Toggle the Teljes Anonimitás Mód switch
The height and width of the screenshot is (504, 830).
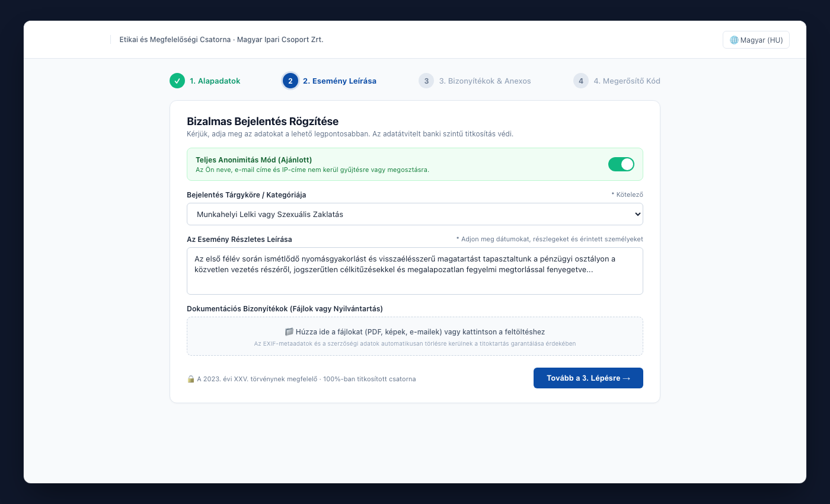point(621,164)
